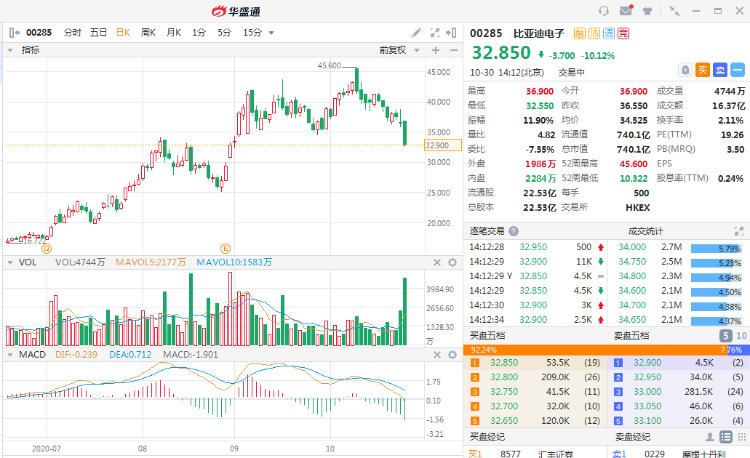Image resolution: width=750 pixels, height=458 pixels.
Task: Switch broker queue to list view
Action: [726, 437]
